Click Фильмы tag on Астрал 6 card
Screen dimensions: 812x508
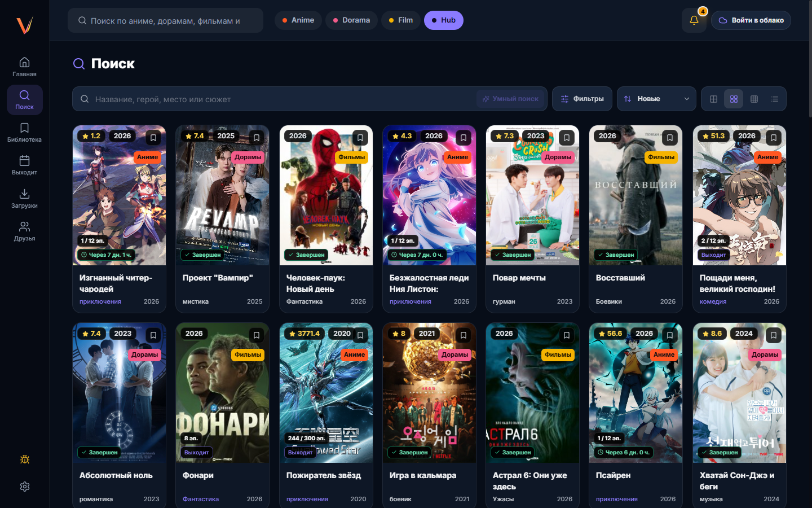[558, 354]
